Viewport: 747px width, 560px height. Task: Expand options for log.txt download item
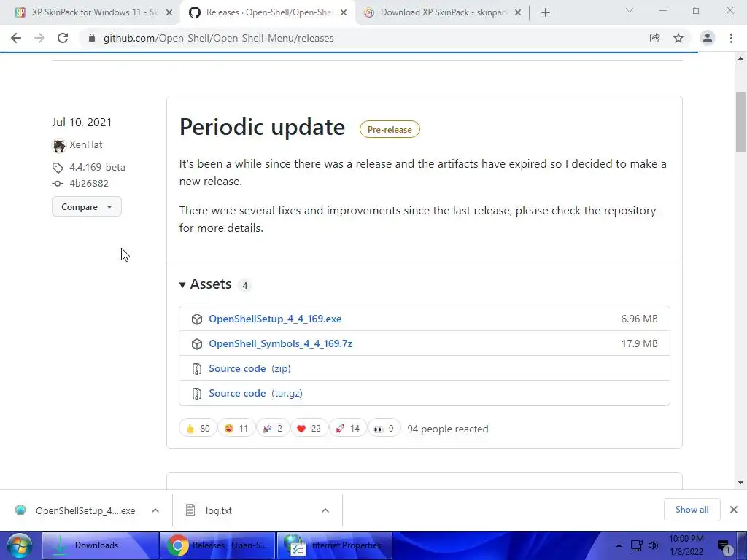[325, 510]
